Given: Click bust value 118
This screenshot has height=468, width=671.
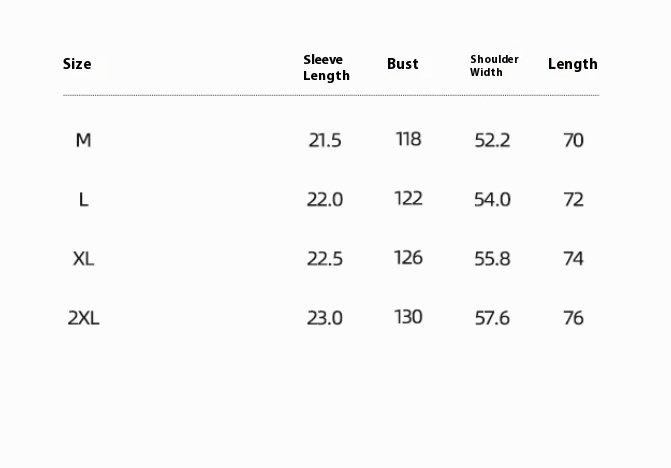Looking at the screenshot, I should click(x=408, y=139).
